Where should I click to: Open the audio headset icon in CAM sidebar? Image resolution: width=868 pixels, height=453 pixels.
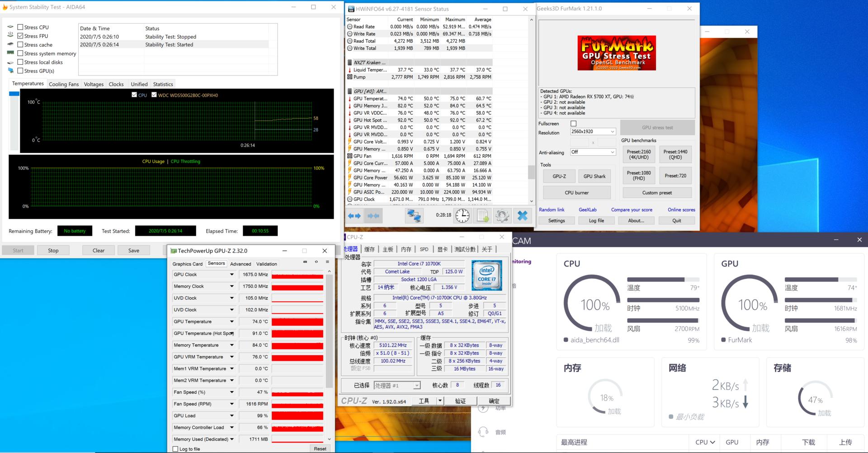click(483, 432)
